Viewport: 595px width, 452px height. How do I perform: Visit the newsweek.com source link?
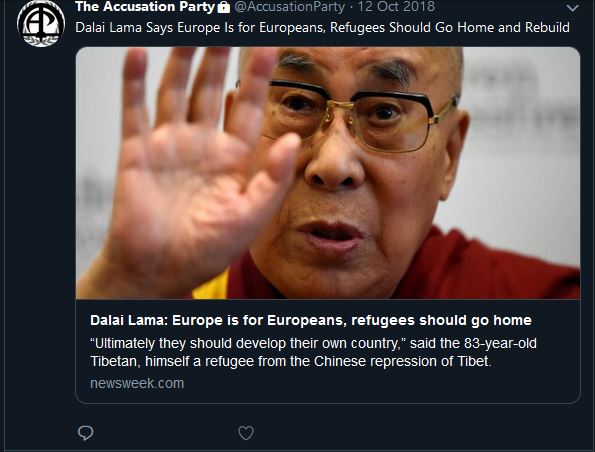(137, 383)
